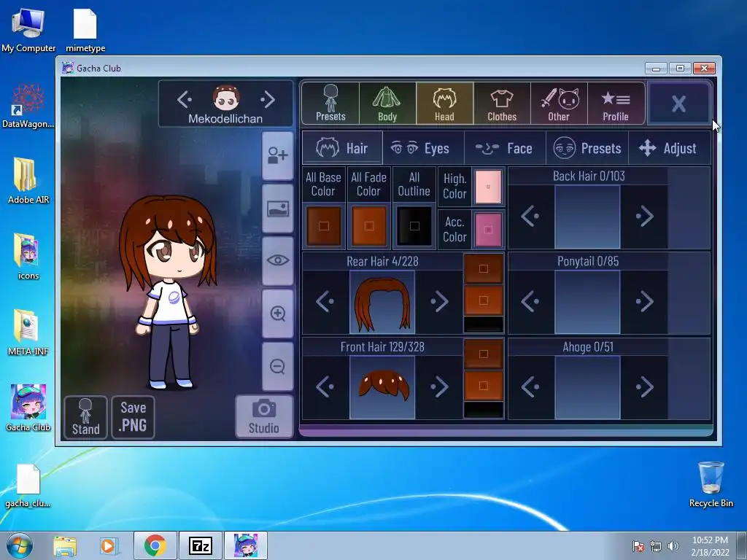Viewport: 747px width, 560px height.
Task: Pick the All Outline black swatch
Action: tap(414, 226)
